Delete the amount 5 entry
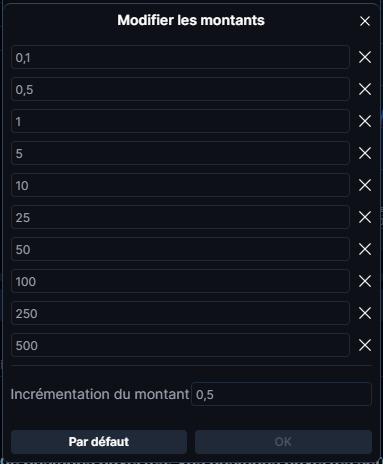383x464 pixels. pos(365,153)
